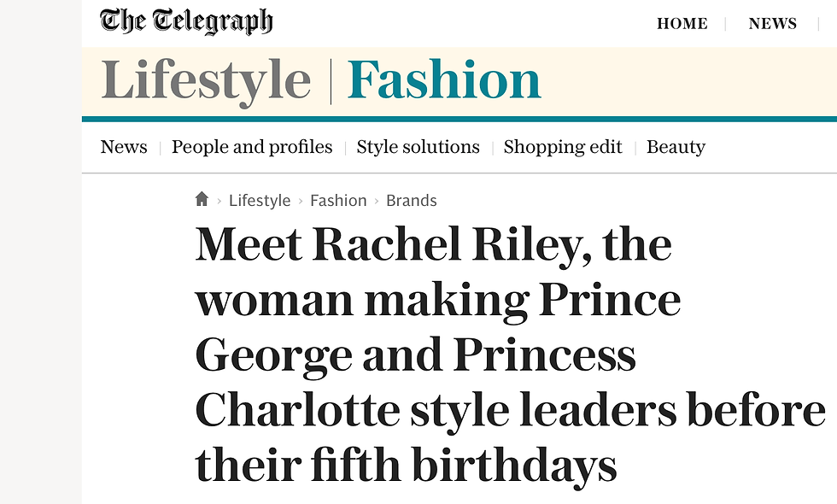Open the large teal Fashion section heading
Viewport: 837px width, 504px height.
[444, 81]
